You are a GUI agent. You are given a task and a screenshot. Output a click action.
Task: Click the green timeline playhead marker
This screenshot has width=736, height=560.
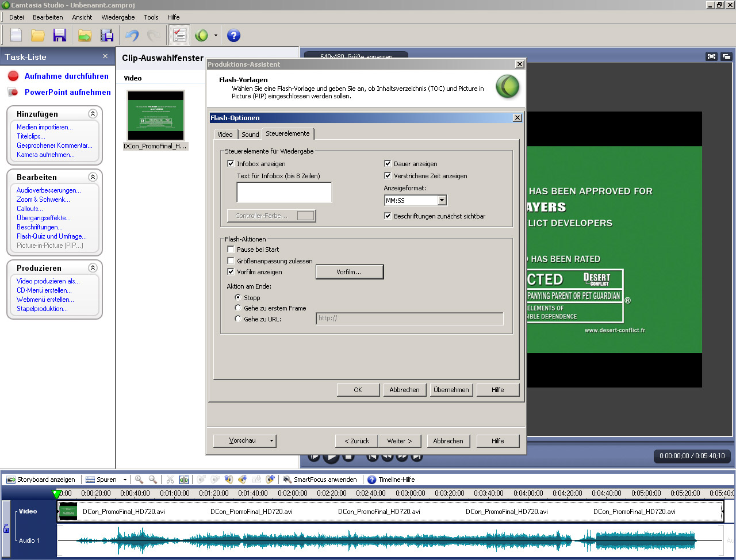pos(56,494)
